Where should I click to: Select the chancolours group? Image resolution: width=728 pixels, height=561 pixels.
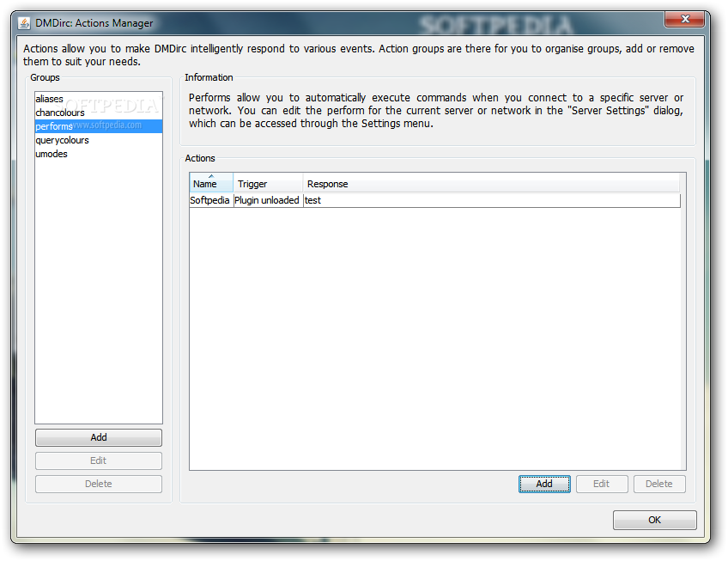[x=99, y=113]
